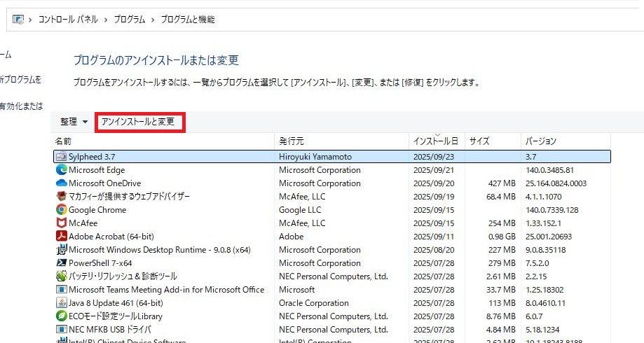Viewport: 644px width, 343px height.
Task: Select the Google Chrome icon
Action: point(62,210)
